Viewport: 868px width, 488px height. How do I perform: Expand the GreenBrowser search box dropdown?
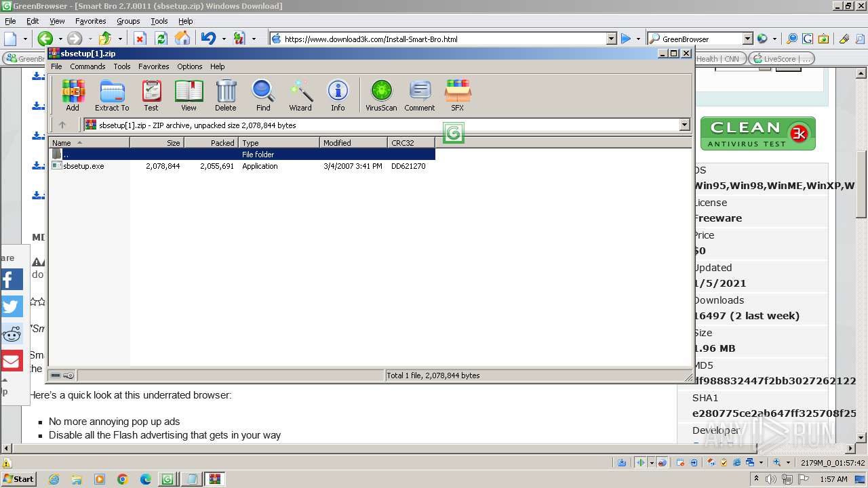(x=747, y=39)
